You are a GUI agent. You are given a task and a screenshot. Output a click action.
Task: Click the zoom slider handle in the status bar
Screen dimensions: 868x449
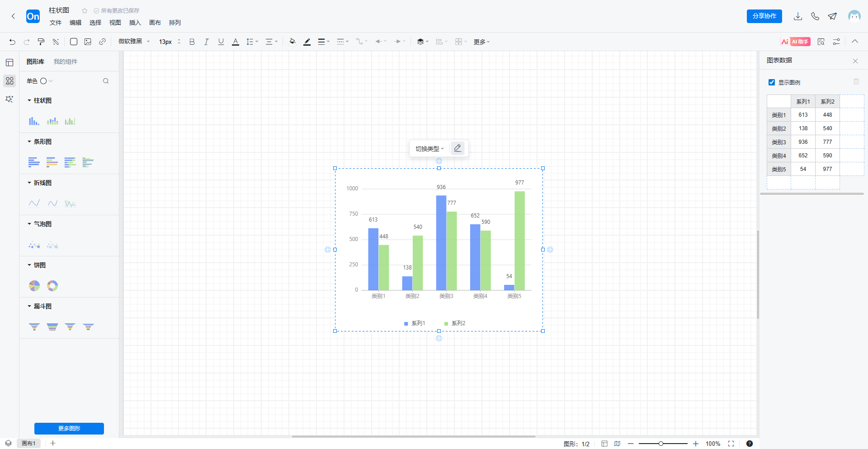coord(661,444)
